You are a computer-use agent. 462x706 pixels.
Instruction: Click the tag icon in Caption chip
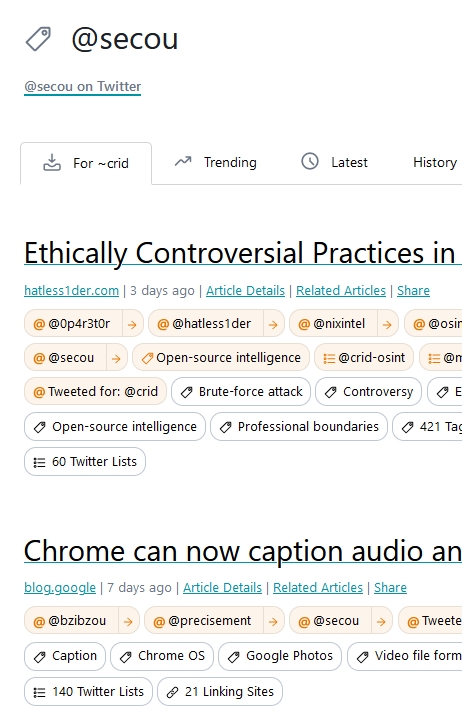coord(40,657)
